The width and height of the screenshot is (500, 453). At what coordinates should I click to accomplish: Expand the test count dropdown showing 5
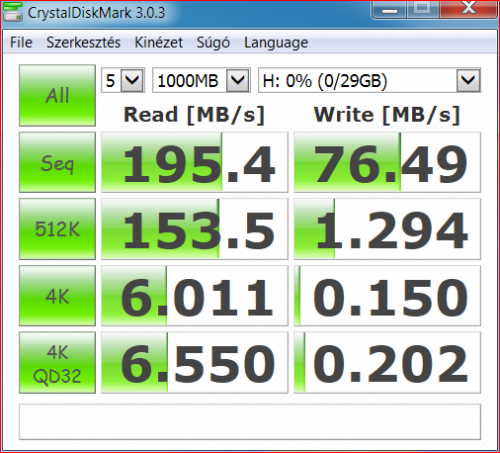132,80
